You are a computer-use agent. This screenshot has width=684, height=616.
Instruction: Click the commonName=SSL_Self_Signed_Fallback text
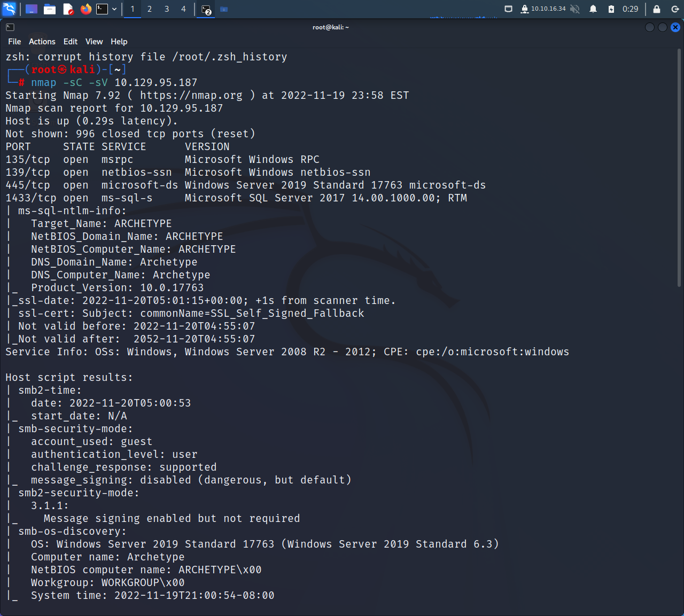click(252, 313)
